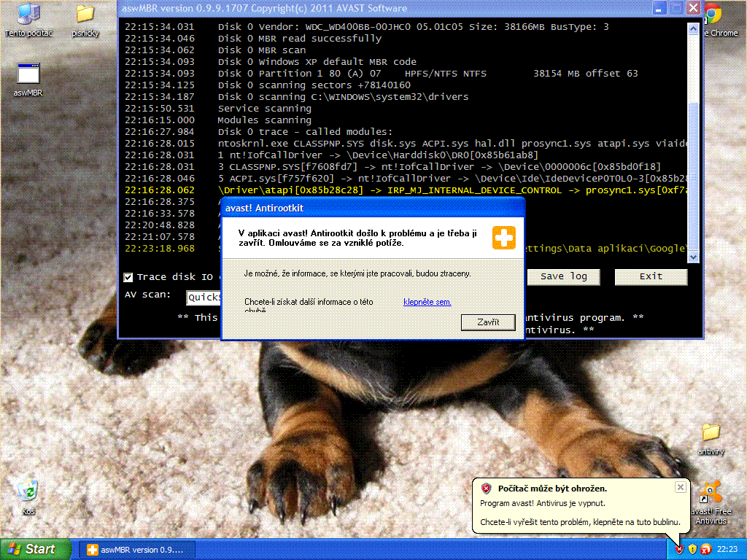Open the Tento počítač desktop icon

pos(28,19)
